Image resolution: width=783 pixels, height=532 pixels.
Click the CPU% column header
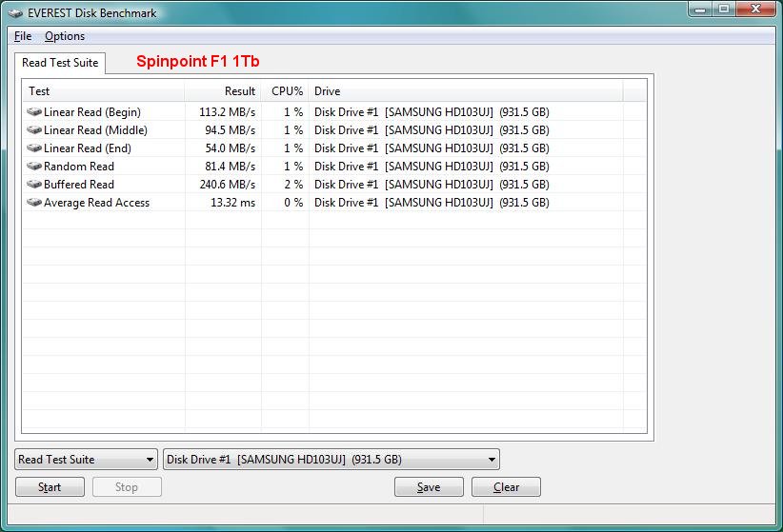click(x=285, y=91)
